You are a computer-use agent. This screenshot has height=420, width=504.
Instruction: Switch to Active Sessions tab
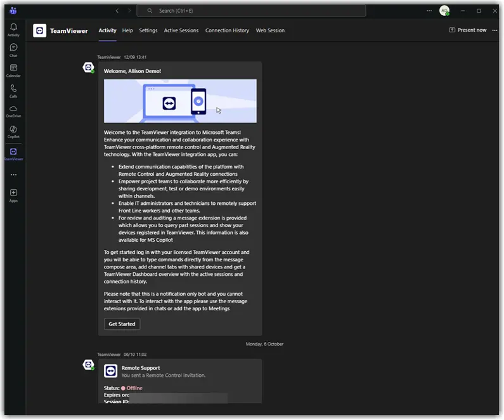pos(181,30)
